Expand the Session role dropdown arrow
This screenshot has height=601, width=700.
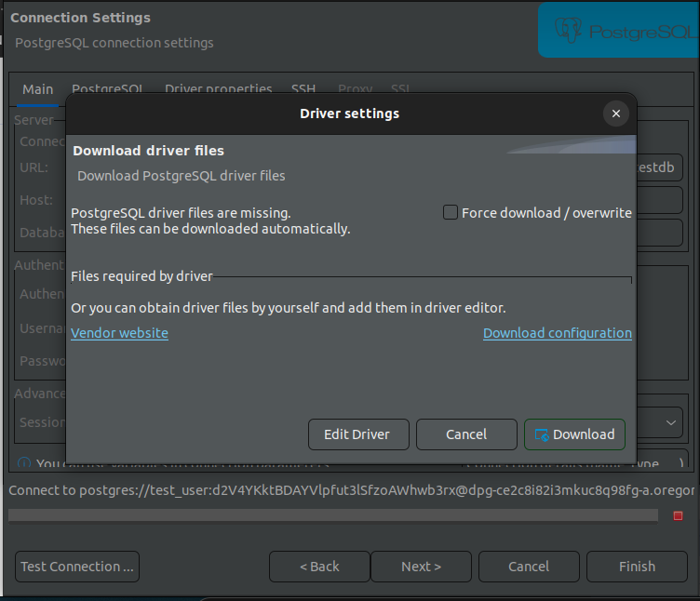point(673,422)
